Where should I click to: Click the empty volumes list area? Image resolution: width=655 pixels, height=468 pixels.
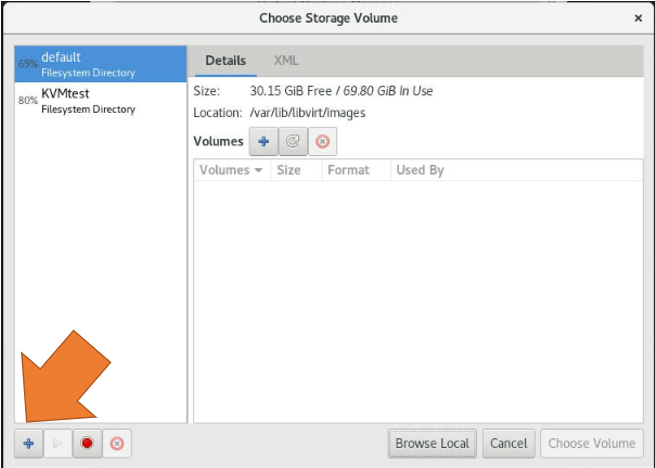point(417,300)
